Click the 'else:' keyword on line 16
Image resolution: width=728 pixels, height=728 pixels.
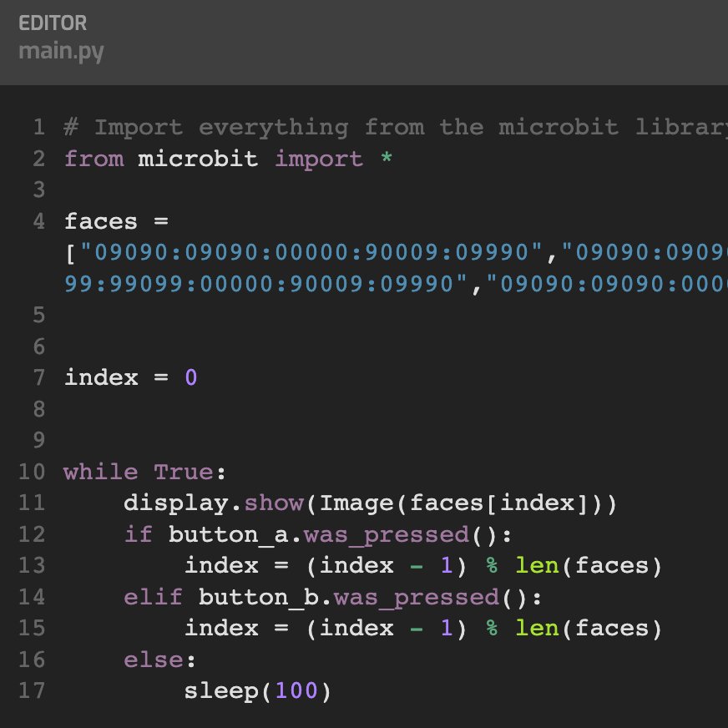[x=159, y=660]
